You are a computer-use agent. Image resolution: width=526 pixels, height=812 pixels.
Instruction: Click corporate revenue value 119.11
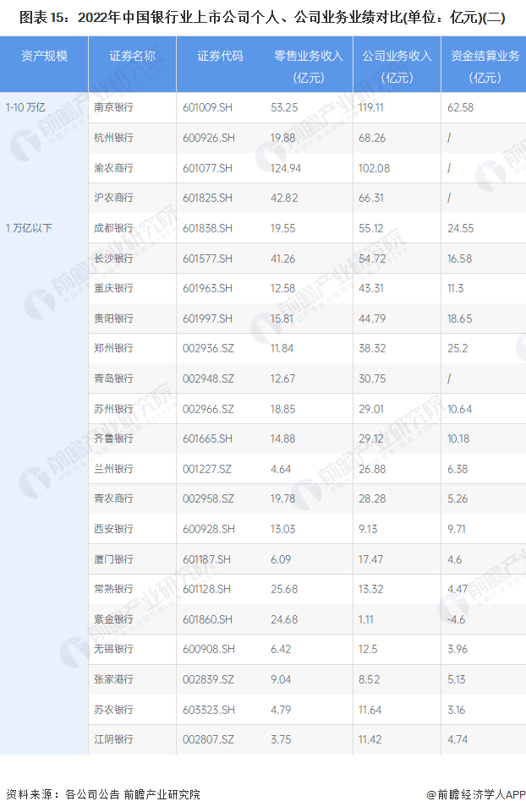click(371, 107)
